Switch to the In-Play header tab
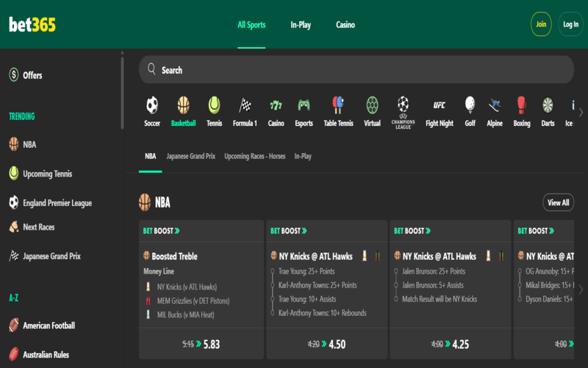The image size is (588, 368). [301, 25]
